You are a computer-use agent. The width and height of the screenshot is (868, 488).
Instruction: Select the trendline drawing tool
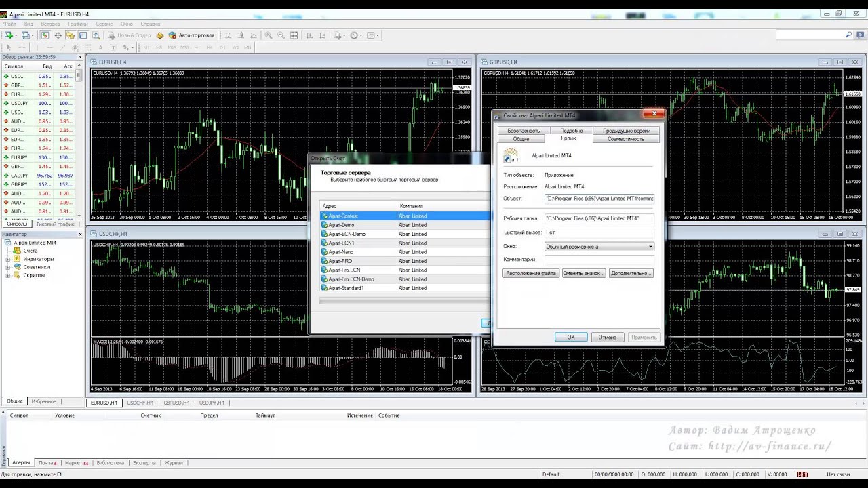tap(62, 47)
